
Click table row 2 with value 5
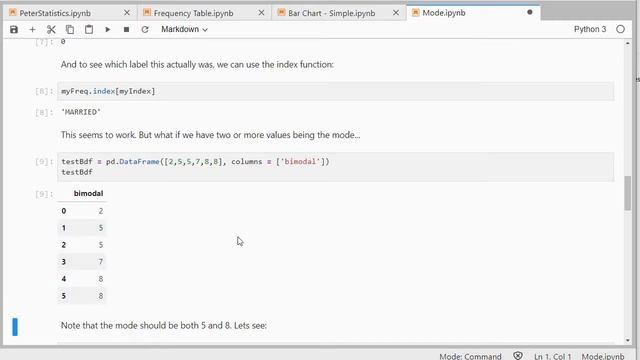coord(82,245)
